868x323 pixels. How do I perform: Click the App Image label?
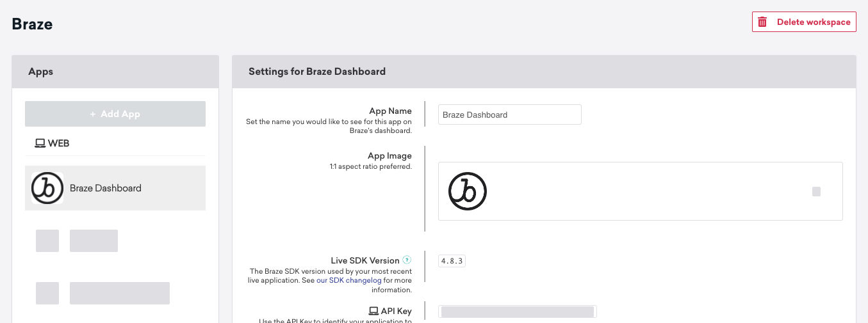pos(390,155)
